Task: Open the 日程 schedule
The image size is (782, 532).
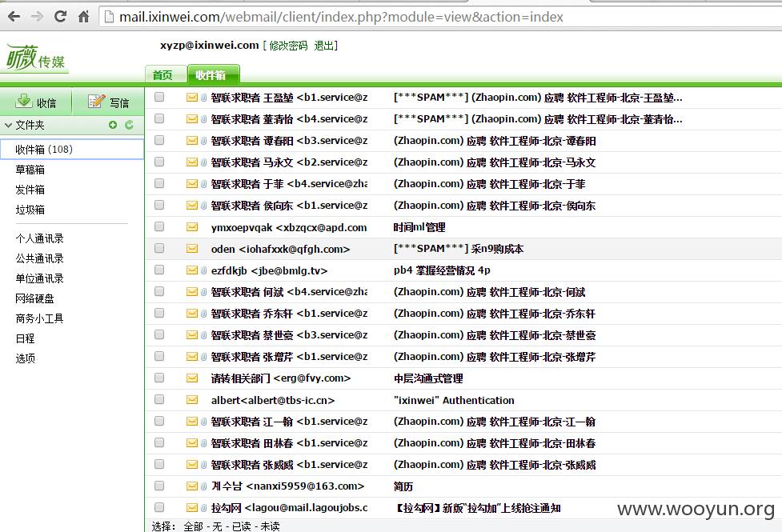Action: (x=25, y=338)
